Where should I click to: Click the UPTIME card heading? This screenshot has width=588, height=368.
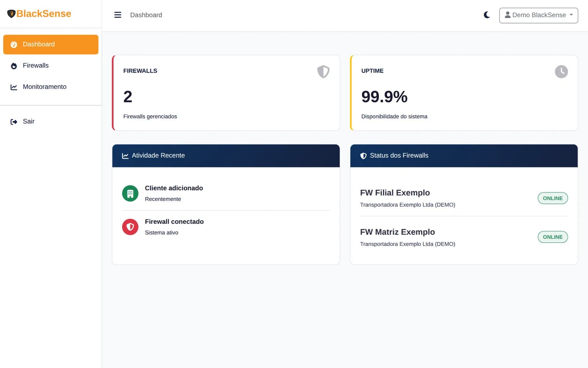coord(372,71)
